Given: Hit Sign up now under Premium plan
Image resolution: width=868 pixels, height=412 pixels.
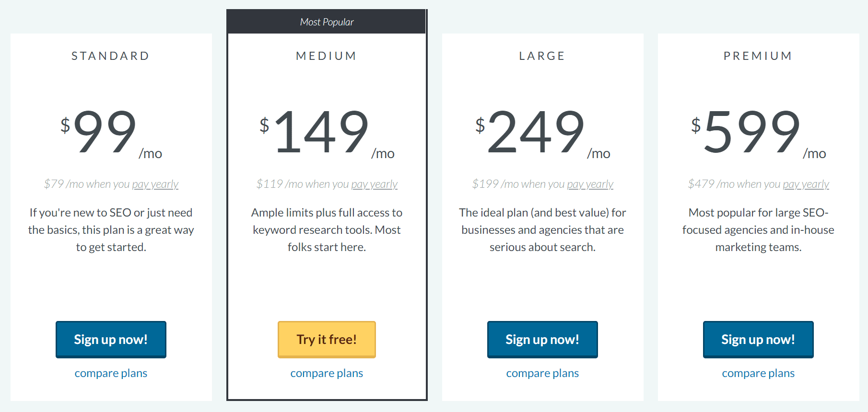Looking at the screenshot, I should pyautogui.click(x=758, y=339).
